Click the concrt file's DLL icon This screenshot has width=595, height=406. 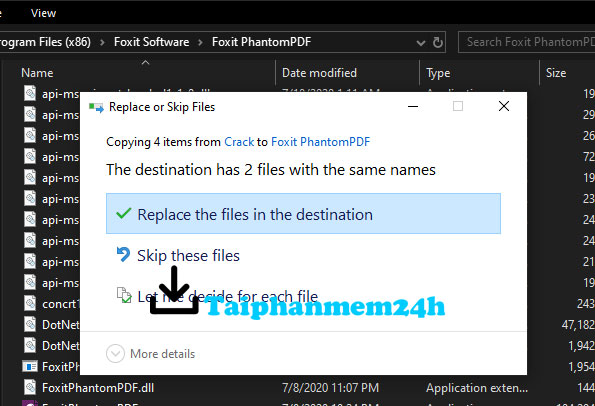click(30, 303)
